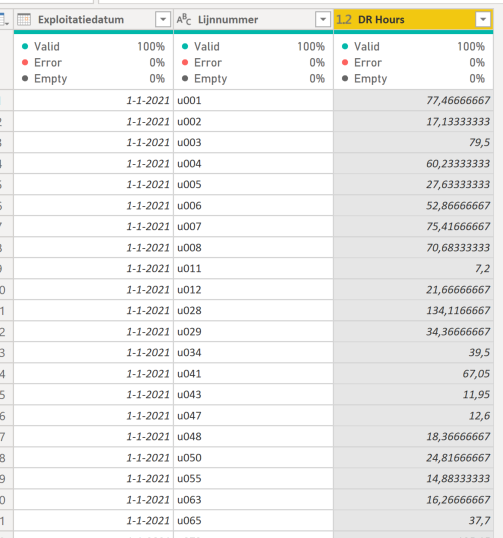Select DR Hours value 24,81666667
Viewport: 503px width, 538px height.
(413, 458)
